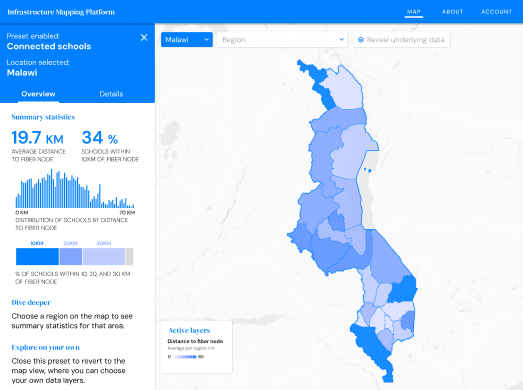Click Infrastructure Mapping Platform title
This screenshot has width=523, height=390.
click(61, 12)
